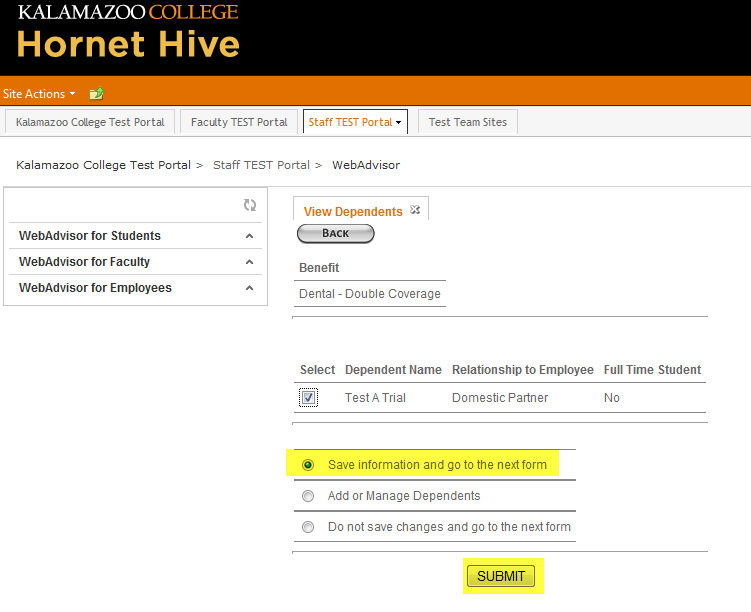Image resolution: width=751 pixels, height=612 pixels.
Task: Click the Dependent Name column header
Action: point(393,370)
